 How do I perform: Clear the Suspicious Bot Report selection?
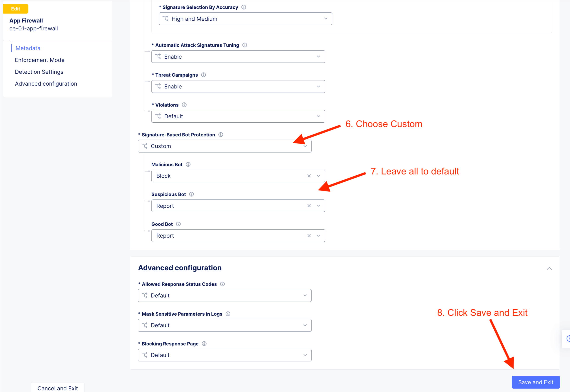pos(309,206)
